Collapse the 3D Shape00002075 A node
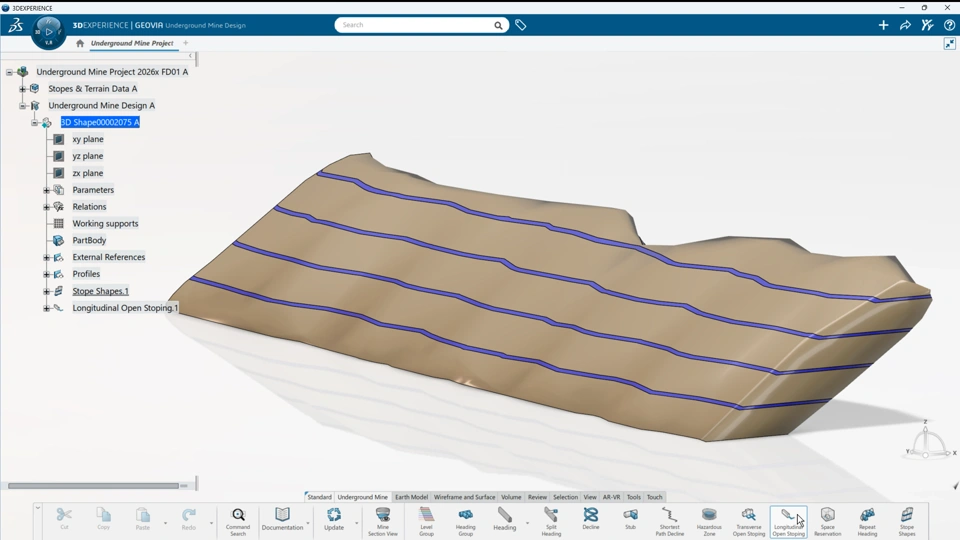The image size is (960, 540). pos(34,122)
